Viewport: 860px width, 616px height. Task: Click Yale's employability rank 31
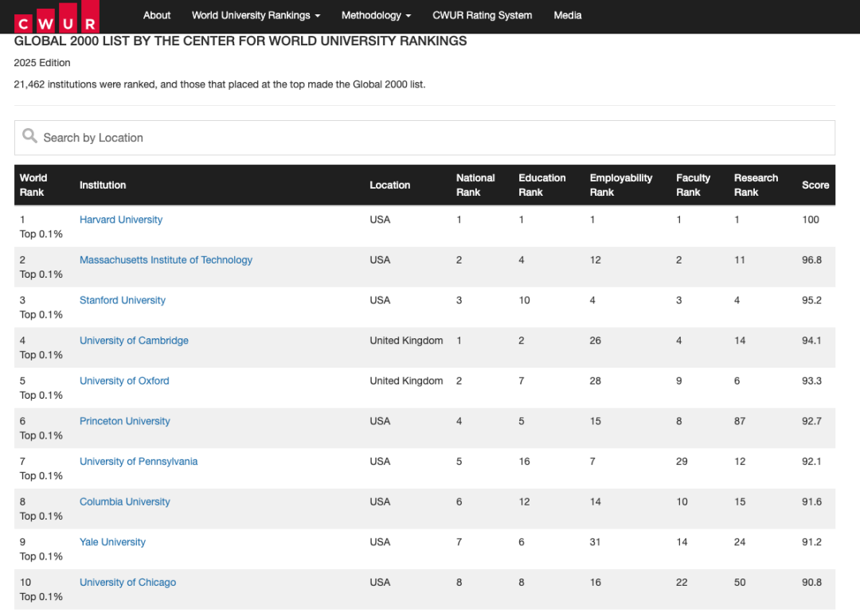(x=595, y=542)
